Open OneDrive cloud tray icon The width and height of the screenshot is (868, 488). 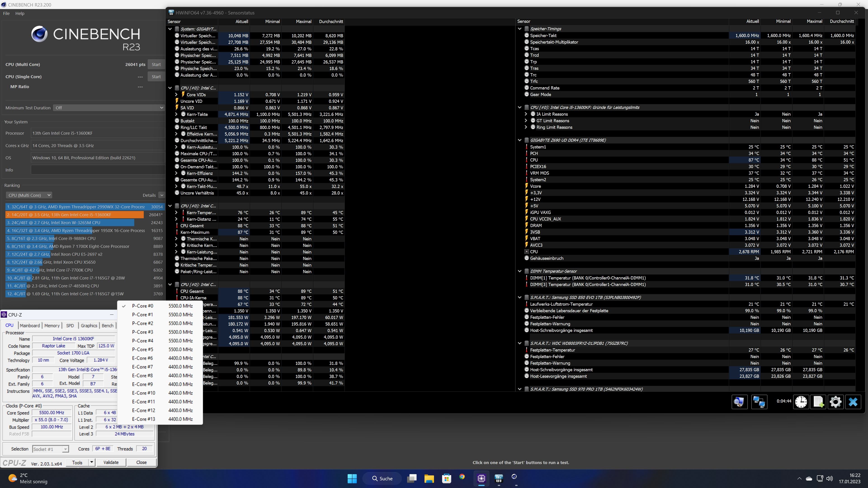809,479
